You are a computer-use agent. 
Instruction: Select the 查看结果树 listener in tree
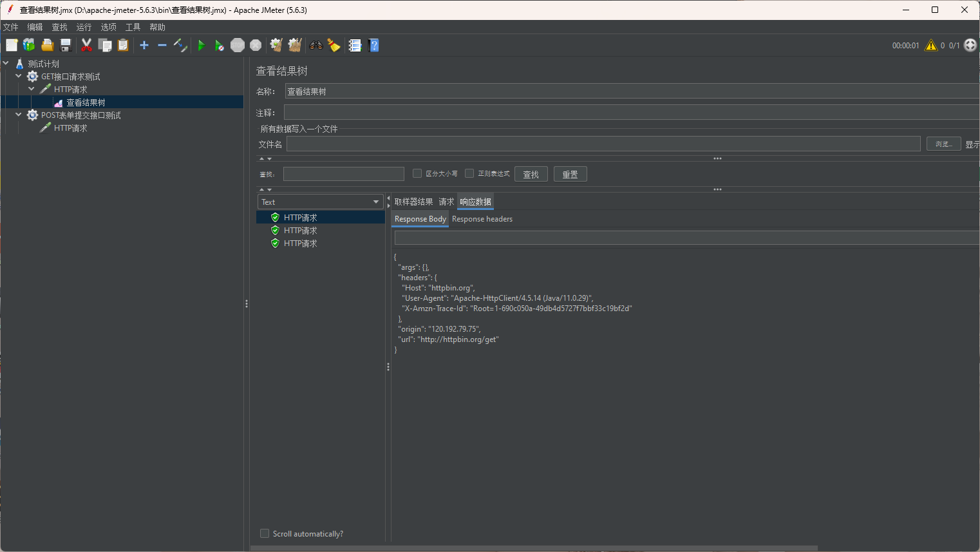pyautogui.click(x=86, y=102)
